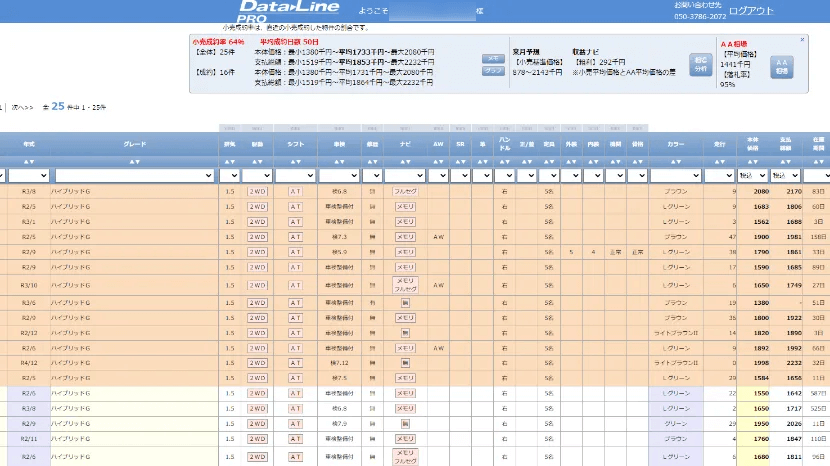Click the メモ button in summary panel

pos(493,59)
